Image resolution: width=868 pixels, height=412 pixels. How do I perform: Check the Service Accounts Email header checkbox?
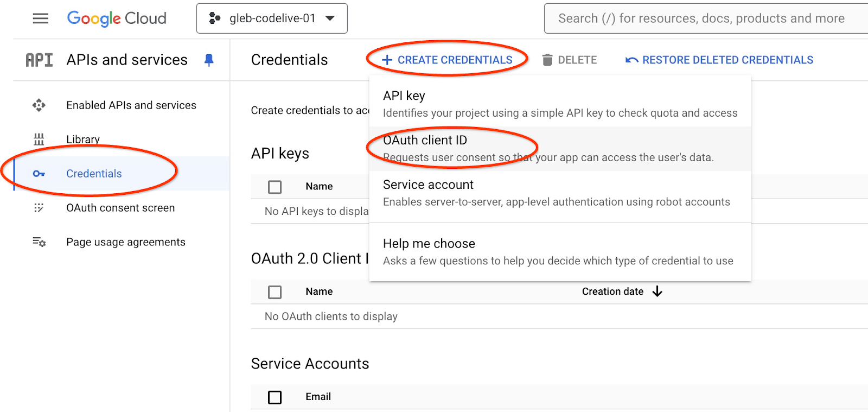pyautogui.click(x=275, y=397)
